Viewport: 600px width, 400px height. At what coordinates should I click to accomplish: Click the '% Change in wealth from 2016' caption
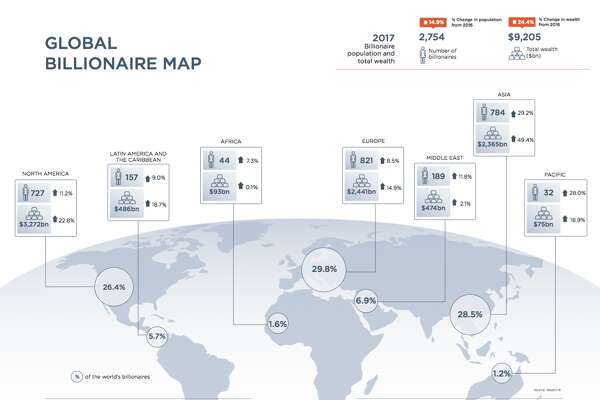(x=559, y=21)
